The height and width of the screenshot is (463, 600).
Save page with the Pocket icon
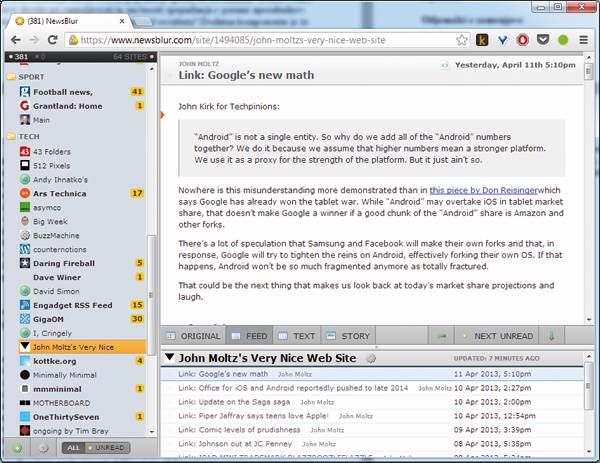[543, 40]
